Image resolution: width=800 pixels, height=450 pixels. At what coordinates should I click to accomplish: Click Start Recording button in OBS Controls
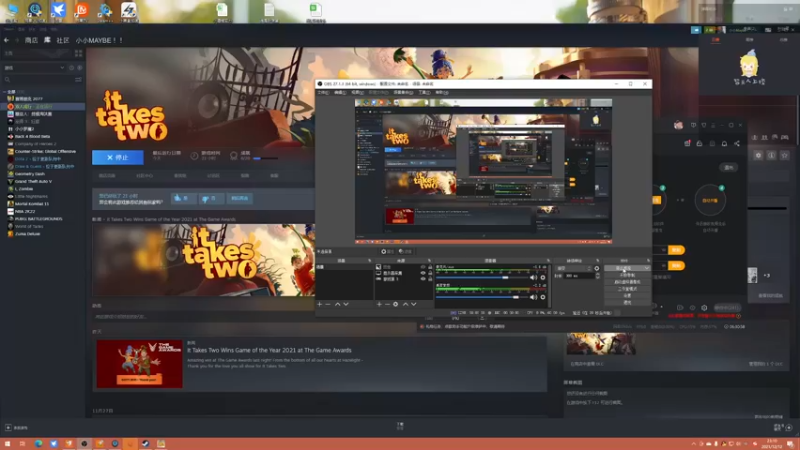(627, 275)
